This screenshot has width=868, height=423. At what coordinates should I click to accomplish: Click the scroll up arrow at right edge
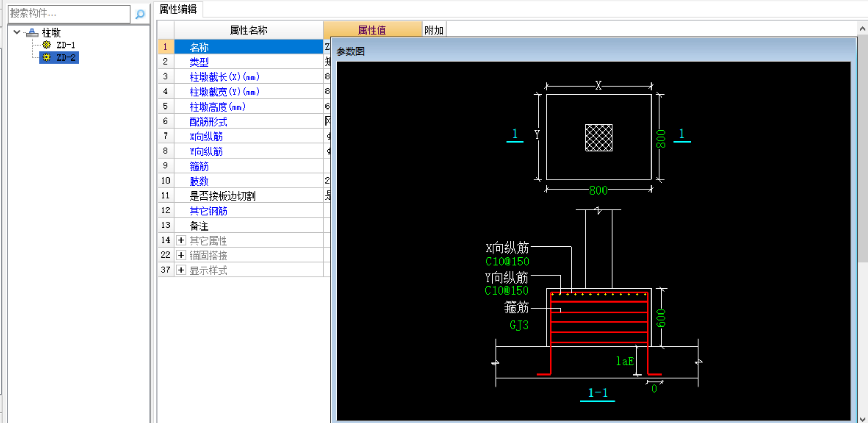[x=863, y=29]
